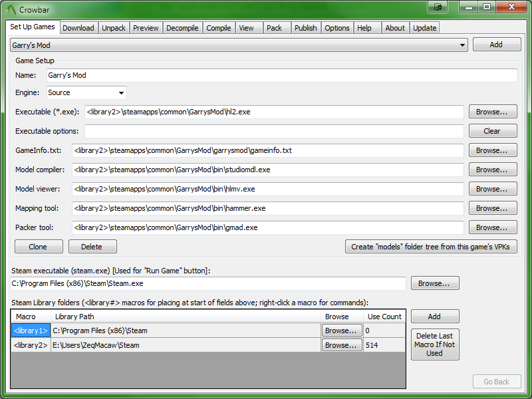Screen dimensions: 532x399
Task: Open the Engine dropdown showing Source
Action: [x=86, y=92]
